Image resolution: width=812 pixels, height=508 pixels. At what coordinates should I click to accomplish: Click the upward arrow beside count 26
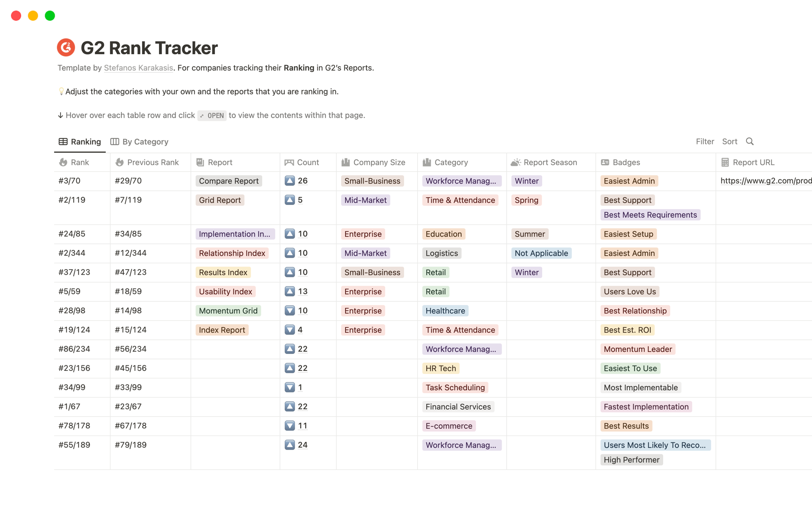click(290, 181)
